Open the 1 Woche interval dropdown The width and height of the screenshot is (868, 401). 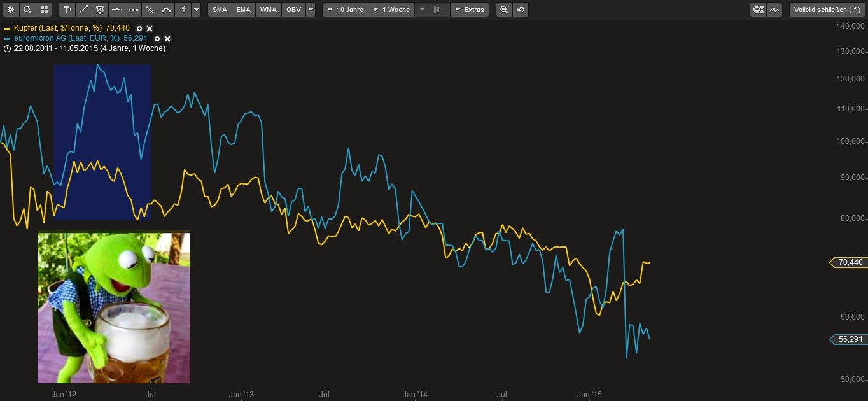pyautogui.click(x=391, y=10)
